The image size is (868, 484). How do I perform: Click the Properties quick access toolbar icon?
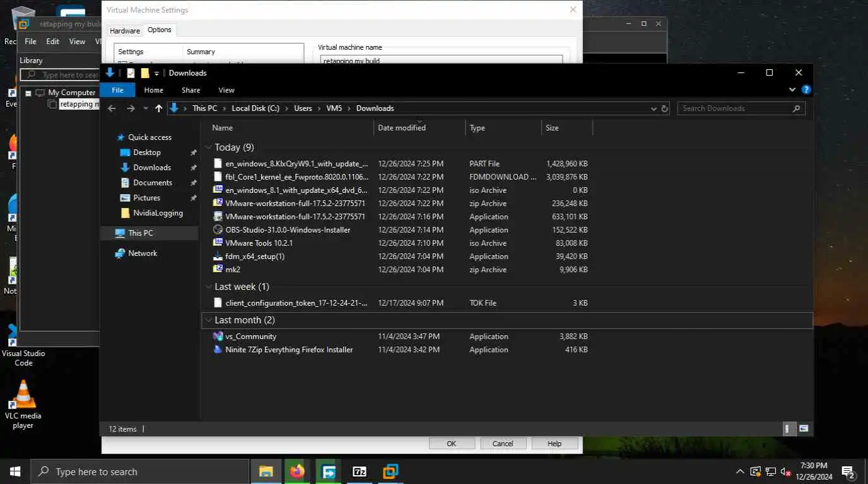pyautogui.click(x=131, y=73)
